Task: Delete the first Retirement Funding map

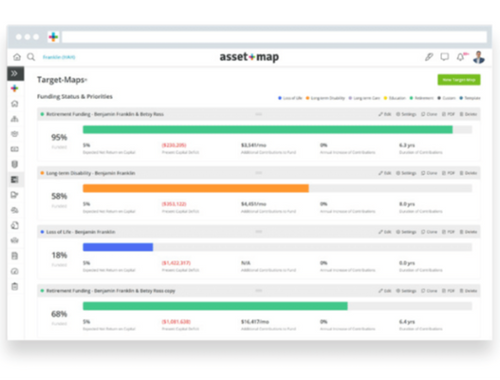Action: point(468,114)
